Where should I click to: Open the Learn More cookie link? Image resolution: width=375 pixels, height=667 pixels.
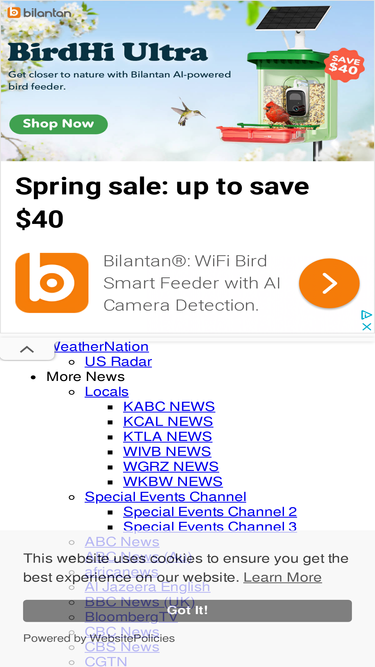pyautogui.click(x=282, y=577)
